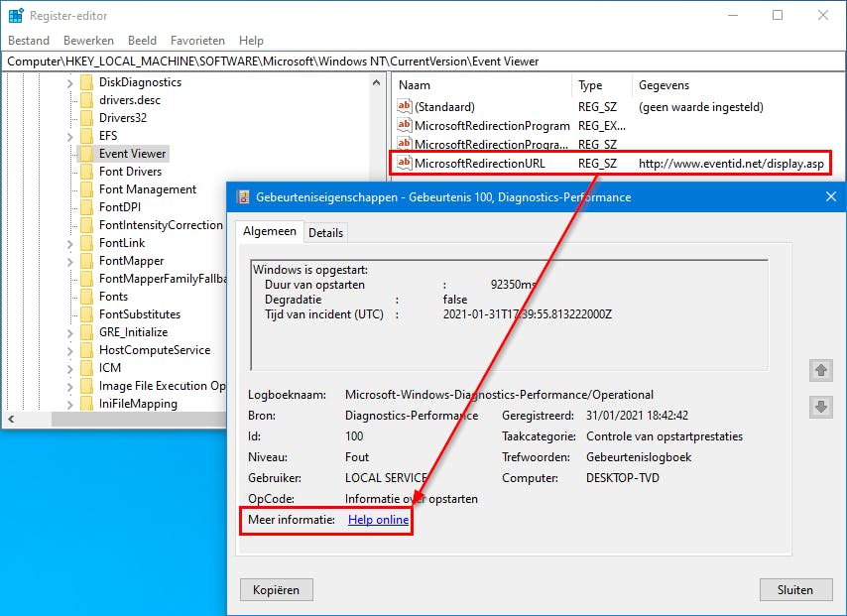Screen dimensions: 847x616
Task: Click the FontIntensityCorrection folder icon
Action: click(86, 225)
